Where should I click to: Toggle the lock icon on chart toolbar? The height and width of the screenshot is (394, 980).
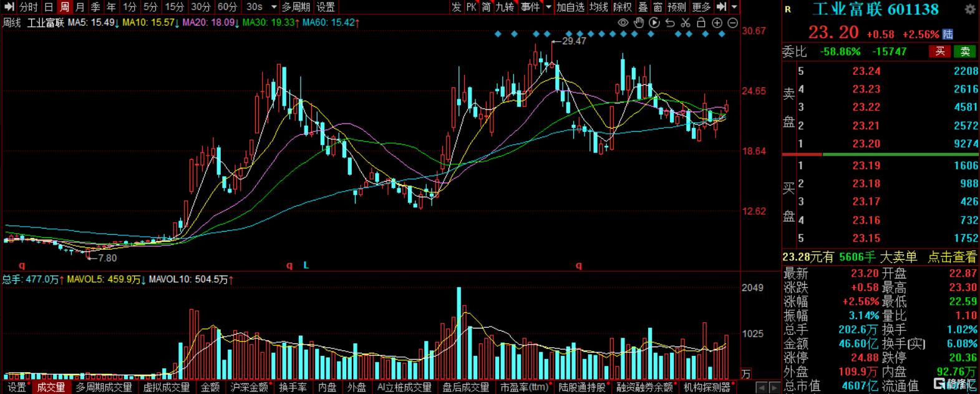point(701,23)
